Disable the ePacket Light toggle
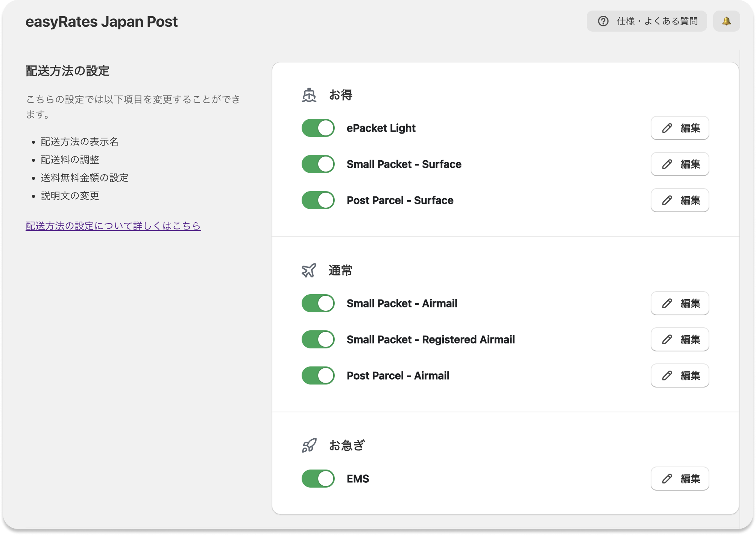The height and width of the screenshot is (535, 756). 318,128
